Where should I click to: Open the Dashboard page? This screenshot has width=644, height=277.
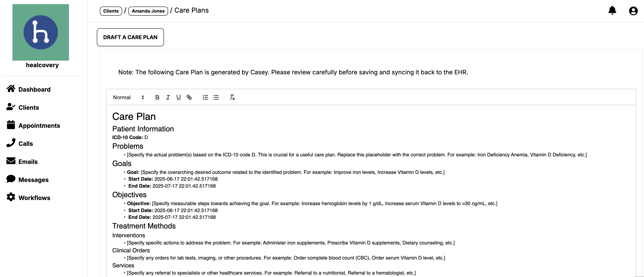coord(28,89)
